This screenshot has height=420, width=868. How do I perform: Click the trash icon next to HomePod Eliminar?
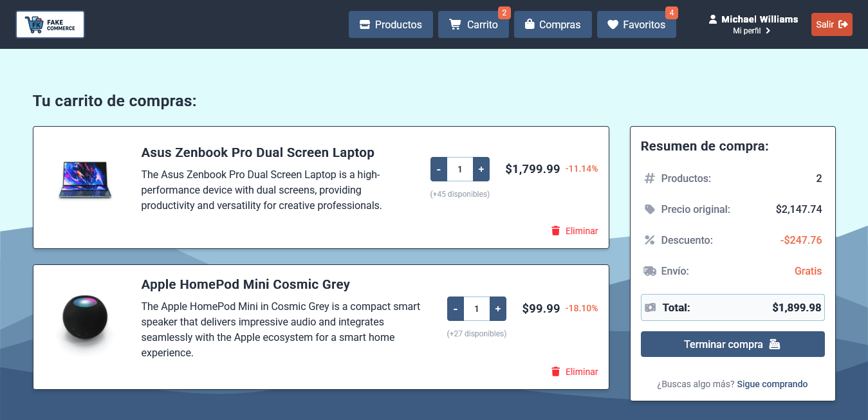(556, 372)
